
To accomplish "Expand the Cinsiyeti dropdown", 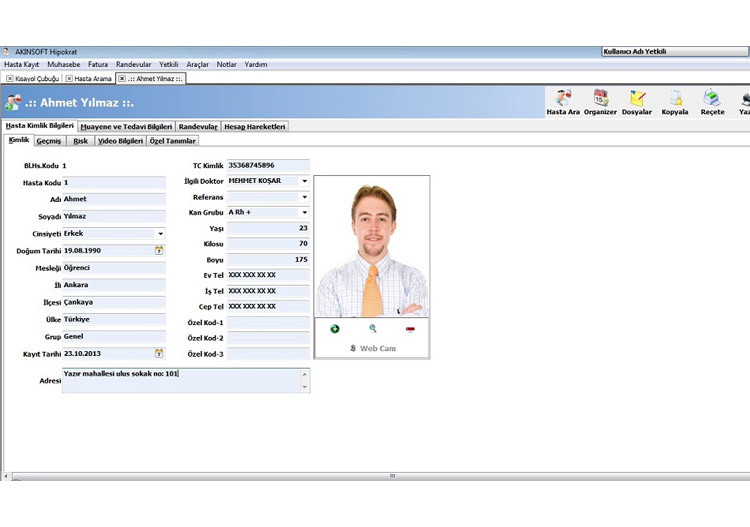I will point(161,234).
